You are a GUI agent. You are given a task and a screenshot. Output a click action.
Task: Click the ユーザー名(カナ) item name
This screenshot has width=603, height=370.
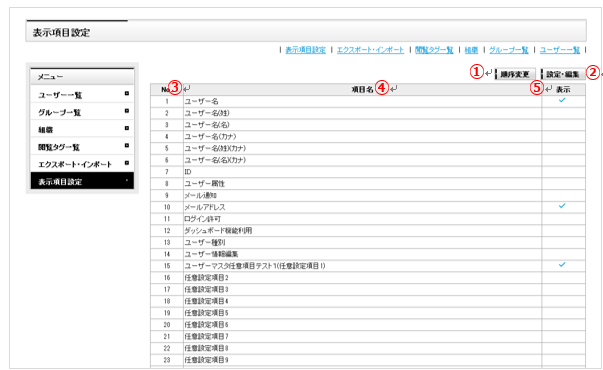(x=210, y=137)
